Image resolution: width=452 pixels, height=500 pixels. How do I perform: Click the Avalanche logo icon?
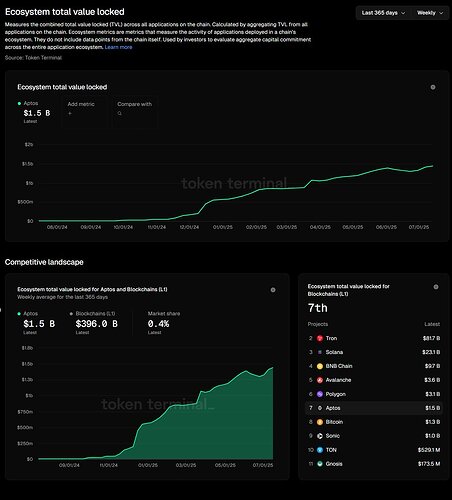(x=320, y=380)
